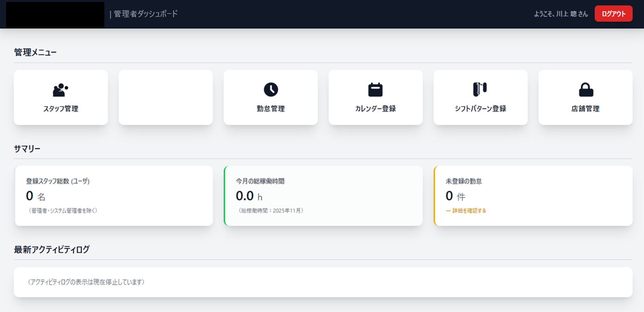Image resolution: width=644 pixels, height=312 pixels.
Task: Click the シフトパターン登録 icon
Action: 480,89
